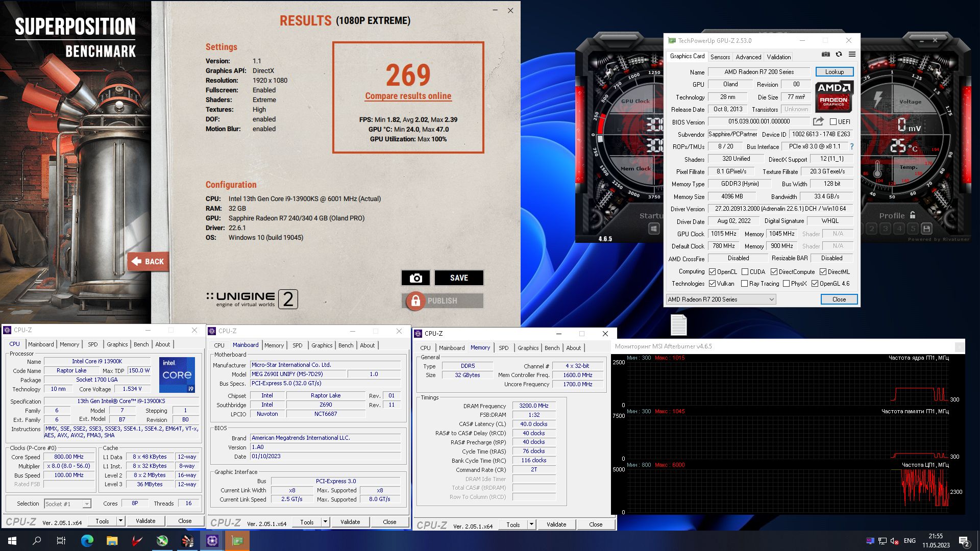Image resolution: width=980 pixels, height=551 pixels.
Task: Click the BIOS export share icon in GPU-Z
Action: [x=818, y=121]
